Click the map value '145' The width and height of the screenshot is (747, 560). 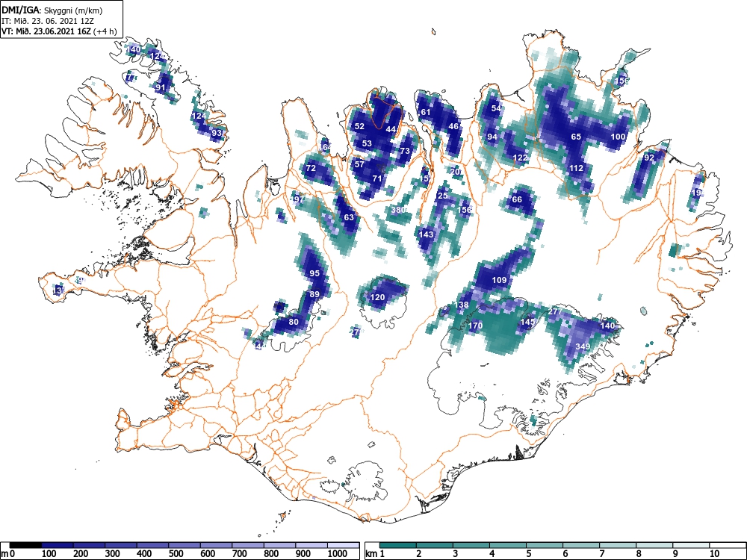pyautogui.click(x=527, y=322)
